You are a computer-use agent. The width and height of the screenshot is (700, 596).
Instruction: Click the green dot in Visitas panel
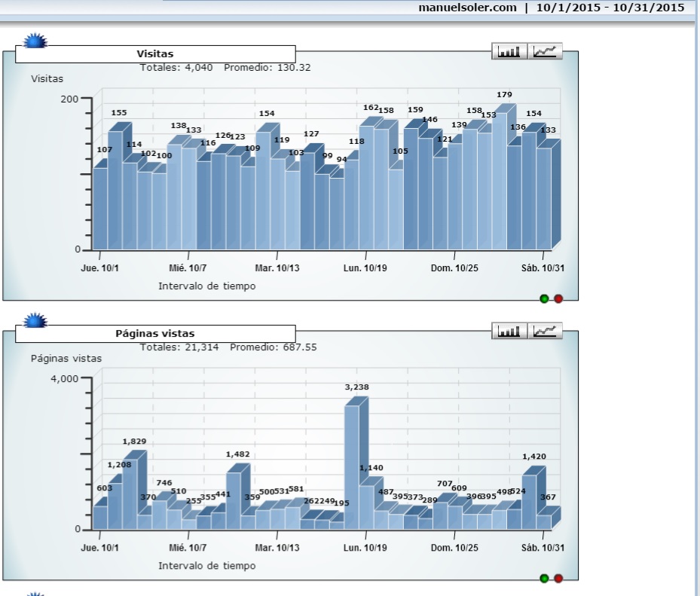click(x=545, y=299)
